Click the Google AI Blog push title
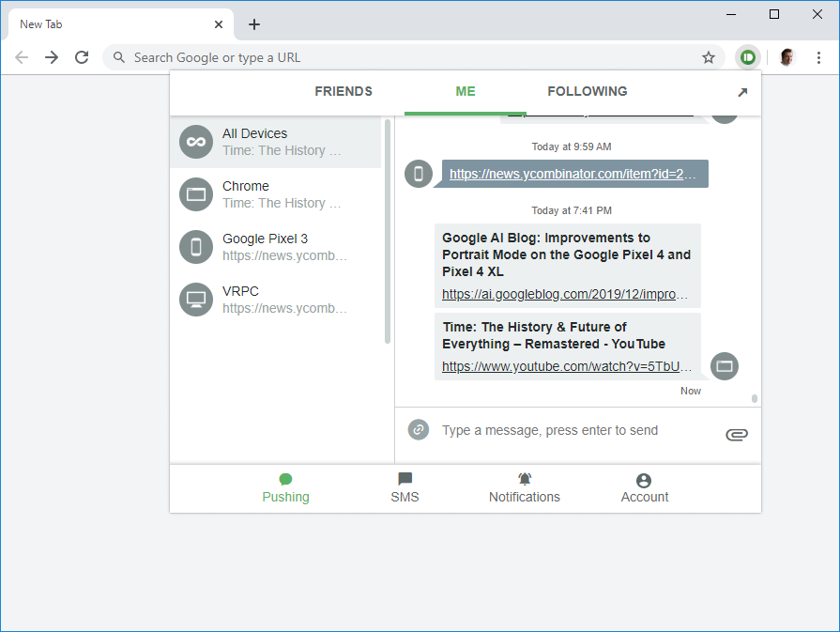Screen dimensions: 840x632 click(566, 254)
